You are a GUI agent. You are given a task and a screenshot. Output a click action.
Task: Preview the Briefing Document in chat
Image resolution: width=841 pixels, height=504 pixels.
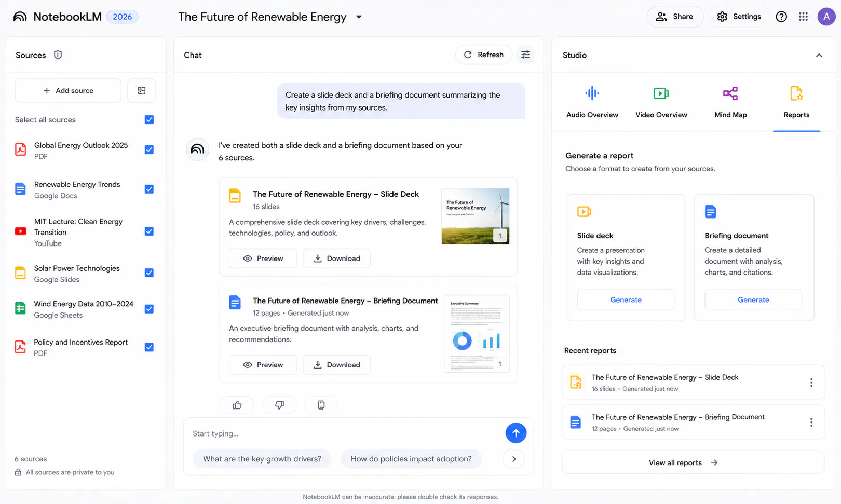263,365
